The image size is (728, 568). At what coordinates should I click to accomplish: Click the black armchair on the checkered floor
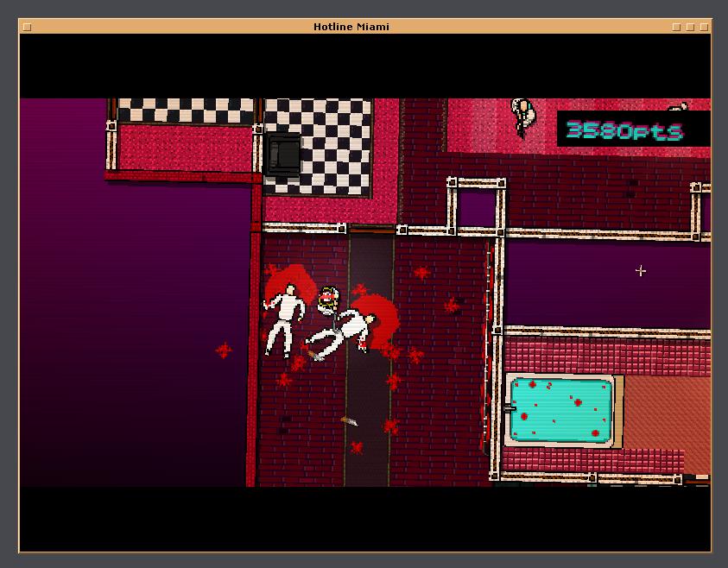(x=283, y=155)
